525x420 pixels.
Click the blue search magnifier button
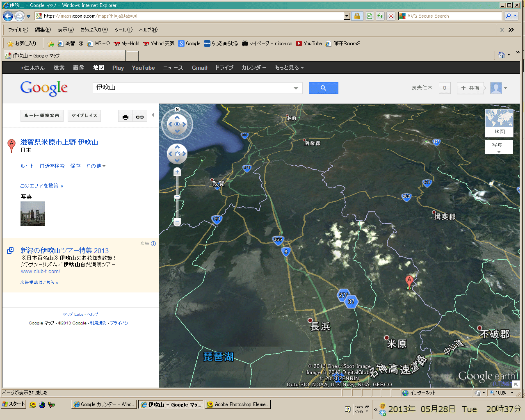[x=323, y=88]
